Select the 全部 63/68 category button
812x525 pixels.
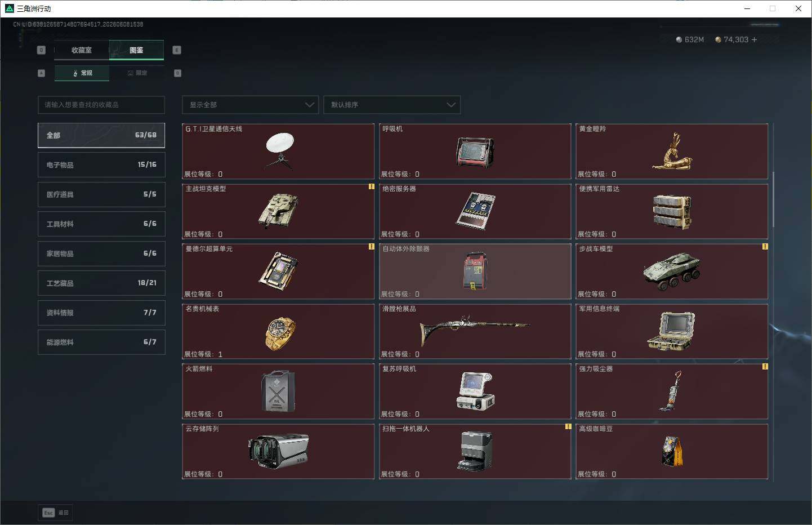[x=101, y=135]
